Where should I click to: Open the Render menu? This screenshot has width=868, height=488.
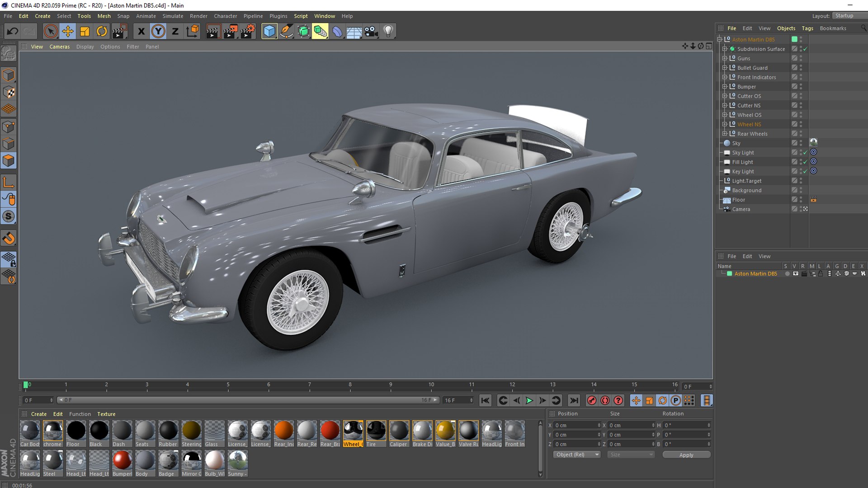(198, 16)
